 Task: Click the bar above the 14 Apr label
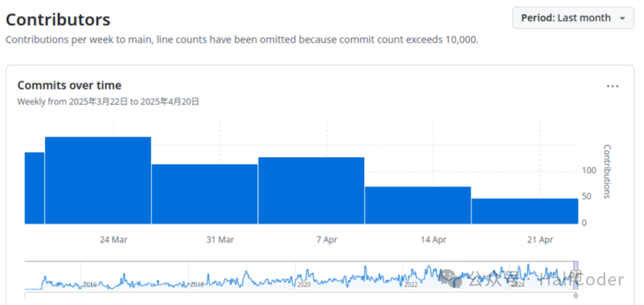click(417, 206)
